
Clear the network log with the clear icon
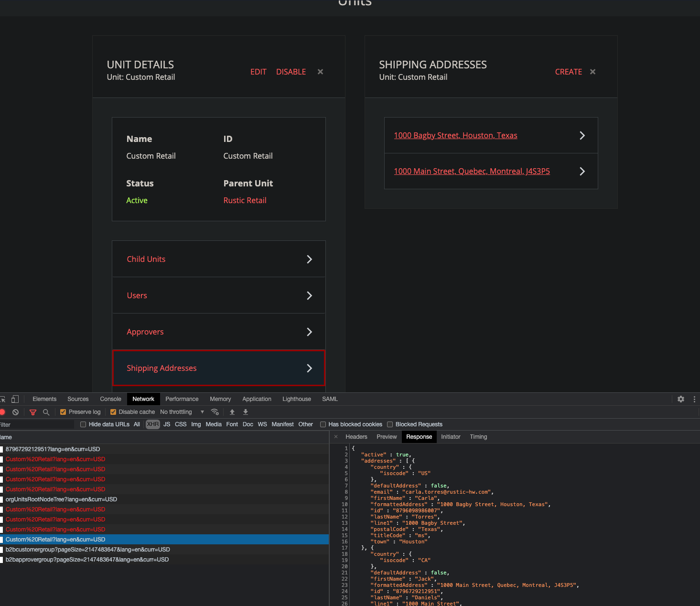tap(15, 412)
